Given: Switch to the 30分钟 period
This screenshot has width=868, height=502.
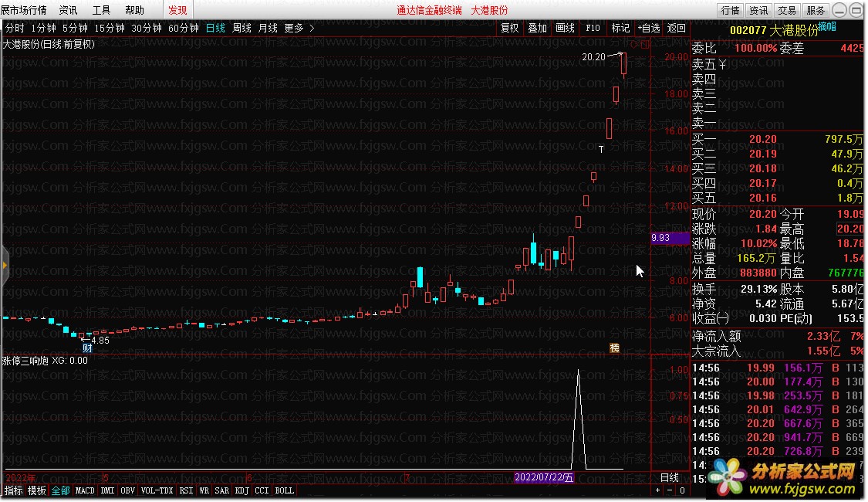Looking at the screenshot, I should pyautogui.click(x=146, y=28).
